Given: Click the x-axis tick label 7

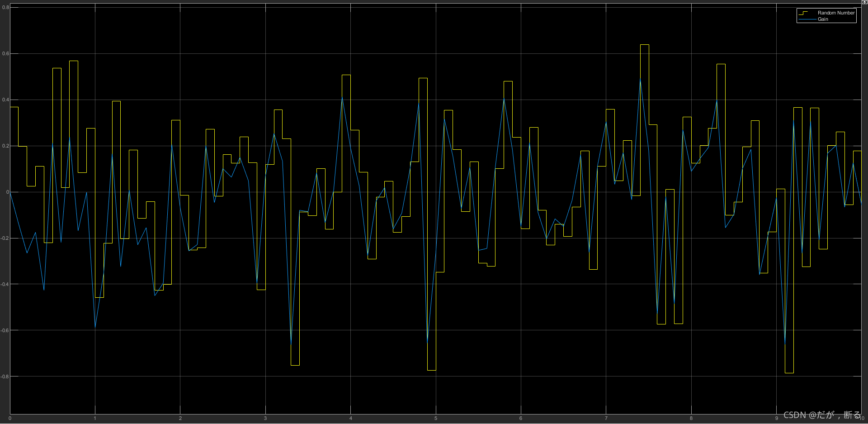Looking at the screenshot, I should point(606,418).
